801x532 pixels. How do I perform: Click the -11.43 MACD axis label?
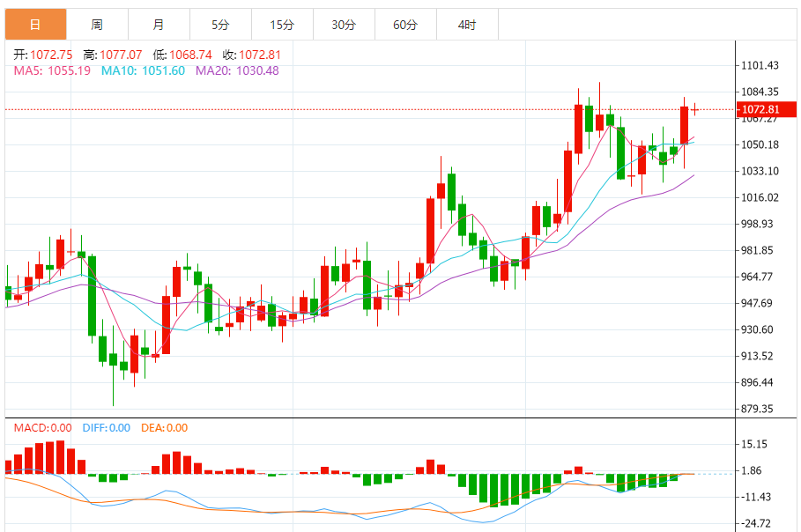coord(755,497)
